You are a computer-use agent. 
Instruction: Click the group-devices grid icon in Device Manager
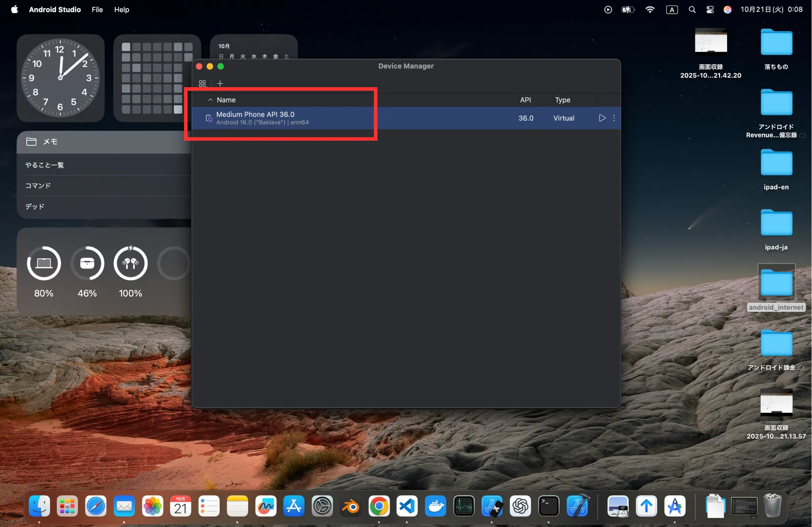(x=202, y=83)
